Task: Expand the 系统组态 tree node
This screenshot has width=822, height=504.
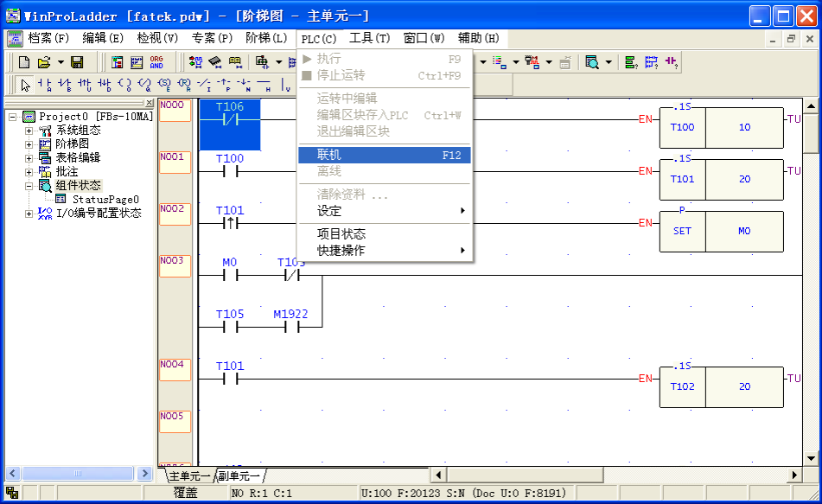Action: 29,131
